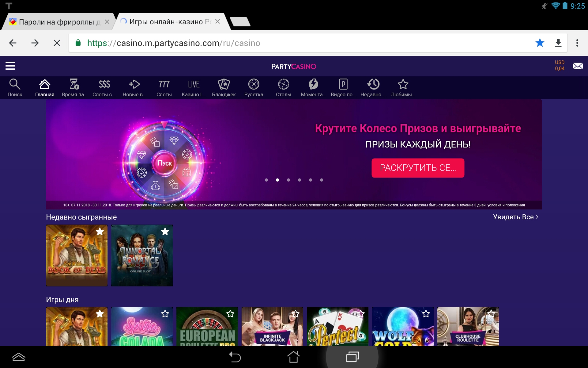Open the Любимы... favorites category
This screenshot has height=368, width=588.
click(x=403, y=88)
